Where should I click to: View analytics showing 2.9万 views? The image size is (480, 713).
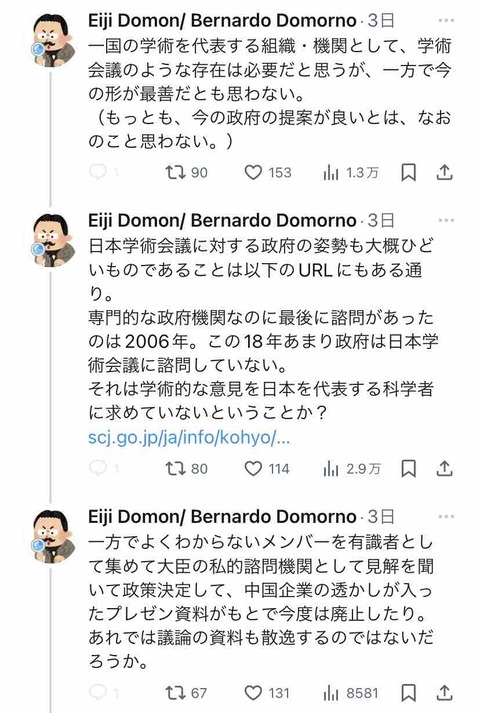352,468
